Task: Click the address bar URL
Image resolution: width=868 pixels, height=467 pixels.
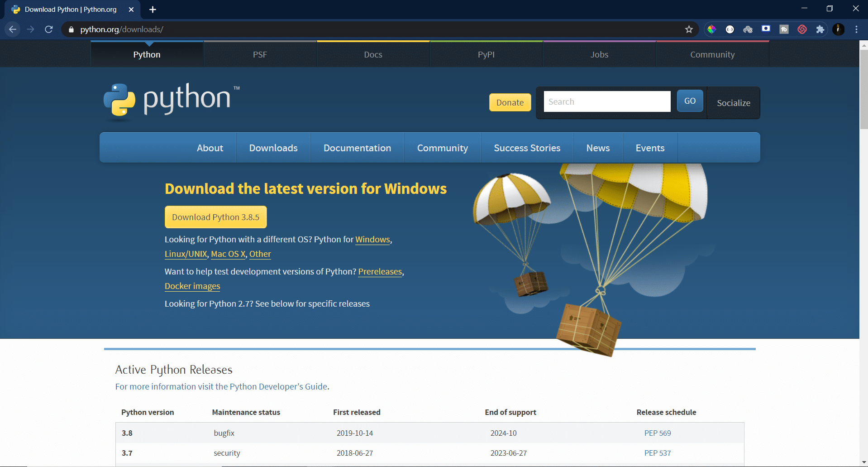Action: pyautogui.click(x=122, y=29)
